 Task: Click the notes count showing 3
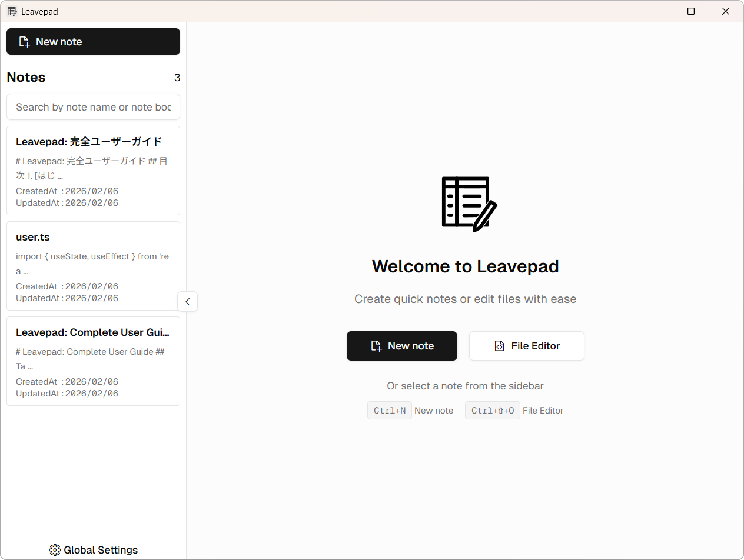point(177,77)
